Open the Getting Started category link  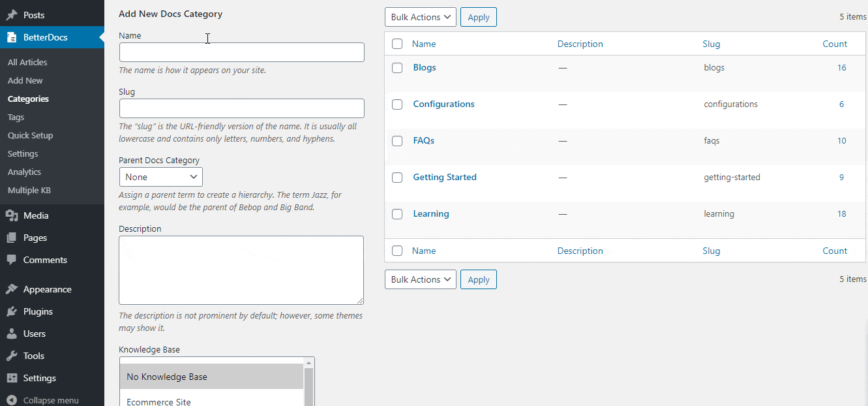tap(445, 177)
